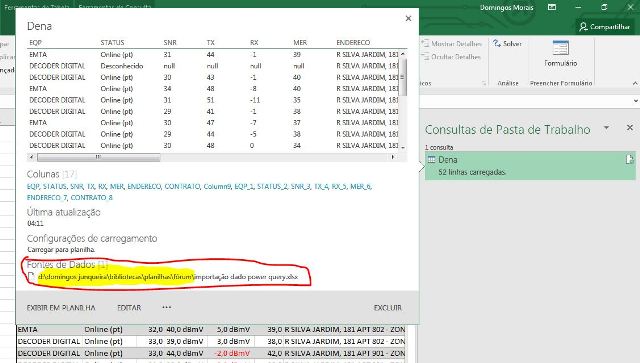Click the '52 linhas carregadas' text
The width and height of the screenshot is (640, 363).
click(471, 172)
